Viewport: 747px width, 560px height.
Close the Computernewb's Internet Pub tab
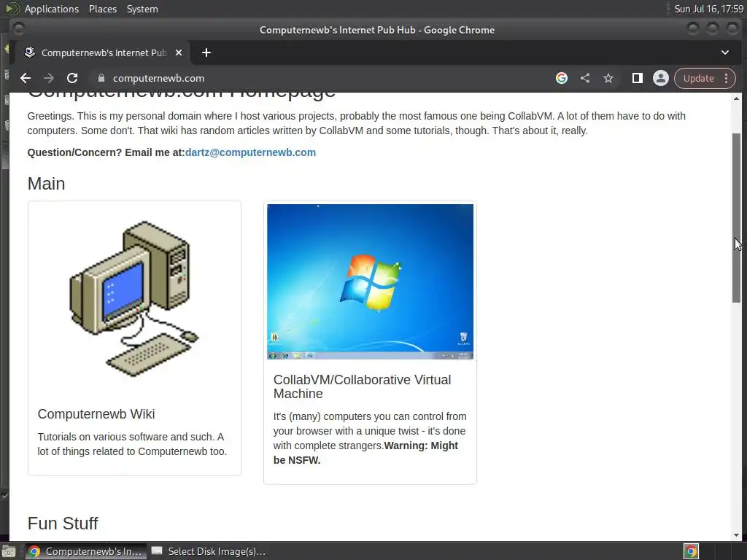click(x=179, y=52)
